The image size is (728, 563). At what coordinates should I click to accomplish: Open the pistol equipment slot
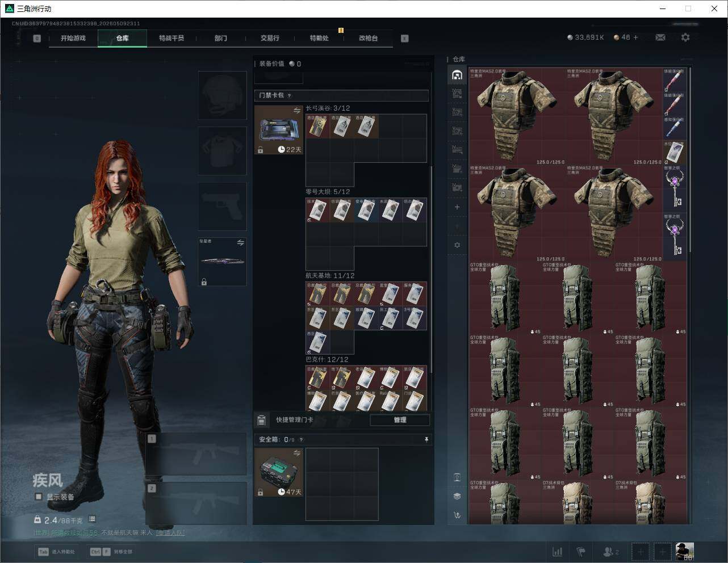(x=222, y=206)
